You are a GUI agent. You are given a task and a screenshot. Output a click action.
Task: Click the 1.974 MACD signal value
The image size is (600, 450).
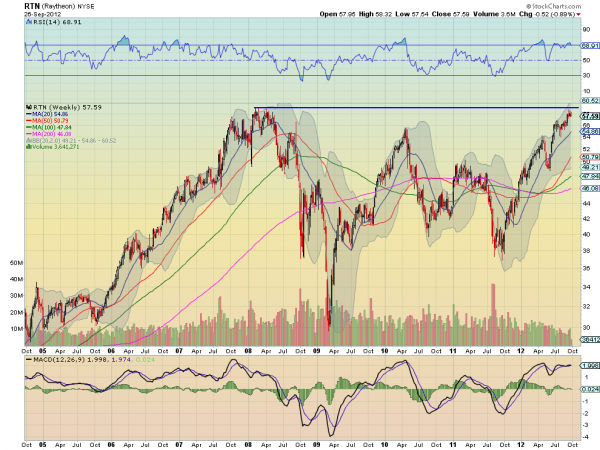tap(122, 360)
